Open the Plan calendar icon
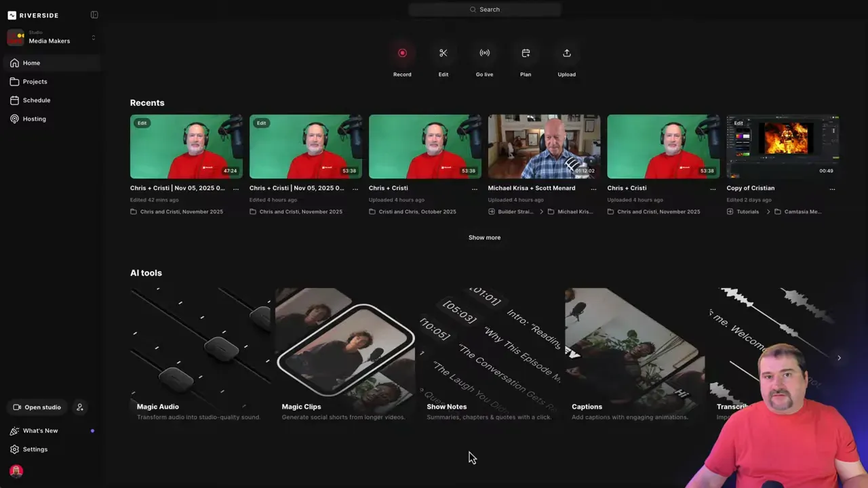868x488 pixels. [526, 53]
